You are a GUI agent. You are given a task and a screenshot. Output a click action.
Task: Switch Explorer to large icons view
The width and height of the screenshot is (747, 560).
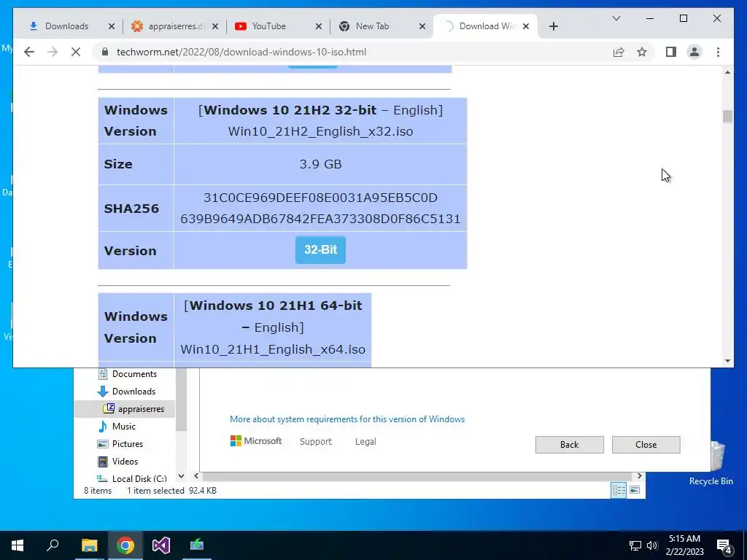pos(635,490)
